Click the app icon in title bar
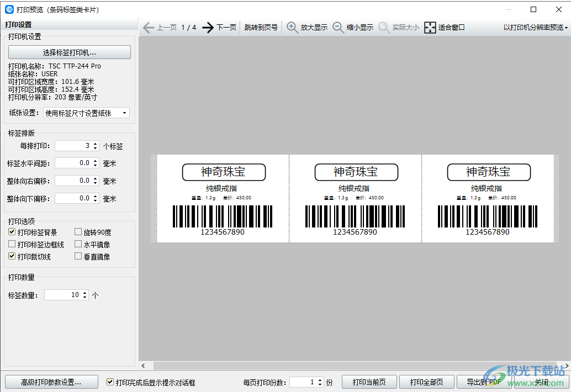This screenshot has height=392, width=571. [x=9, y=9]
